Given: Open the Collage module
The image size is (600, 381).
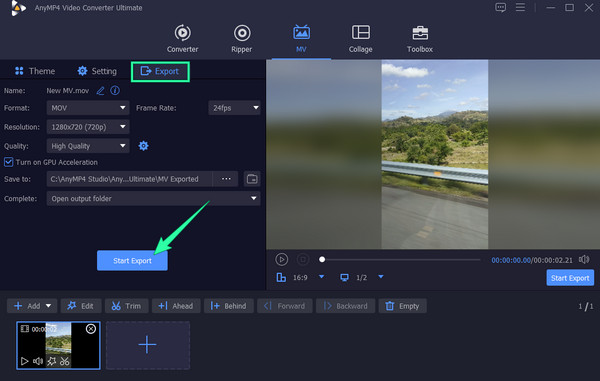Looking at the screenshot, I should pyautogui.click(x=360, y=39).
